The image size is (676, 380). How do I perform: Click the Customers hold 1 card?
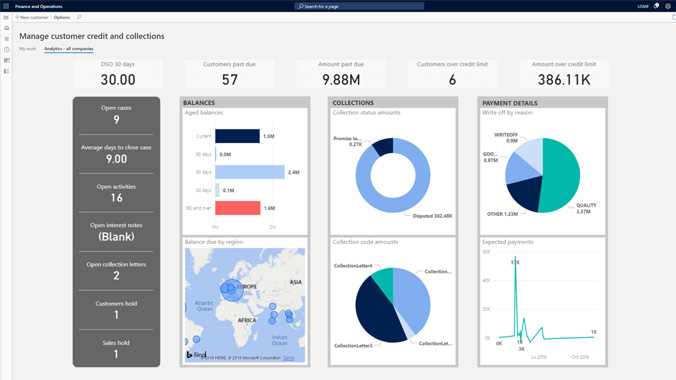click(x=116, y=310)
